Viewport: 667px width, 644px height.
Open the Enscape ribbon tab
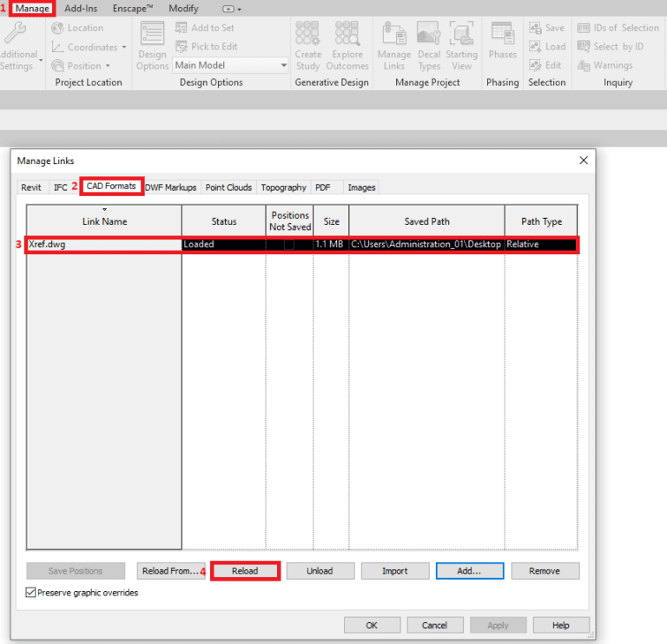tap(132, 8)
